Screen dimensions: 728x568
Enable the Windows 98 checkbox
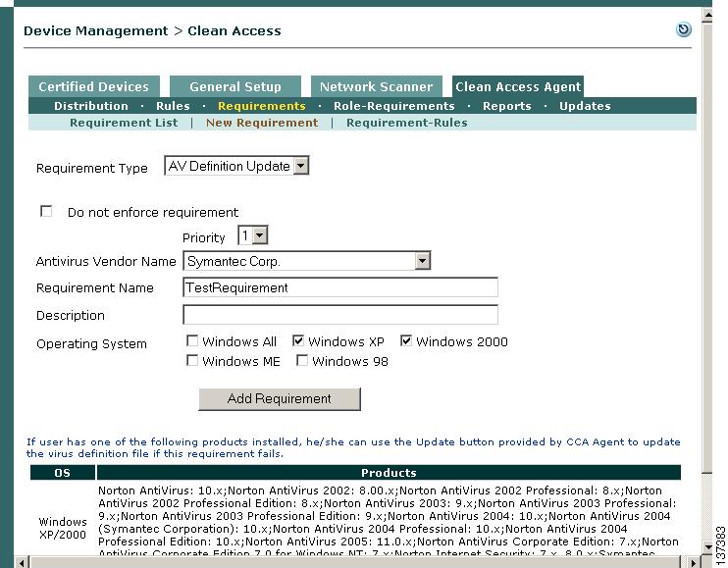[302, 361]
